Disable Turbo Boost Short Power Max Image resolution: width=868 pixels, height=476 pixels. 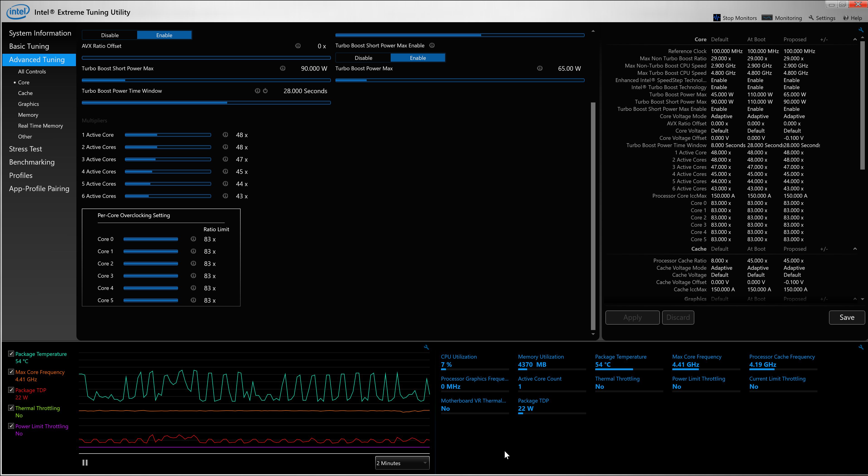coord(363,58)
